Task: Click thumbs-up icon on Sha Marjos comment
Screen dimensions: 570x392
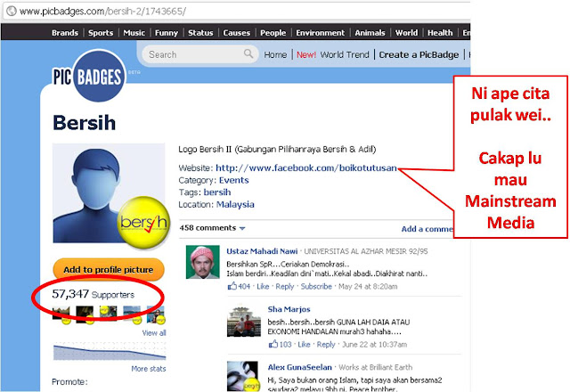Action: tap(273, 344)
